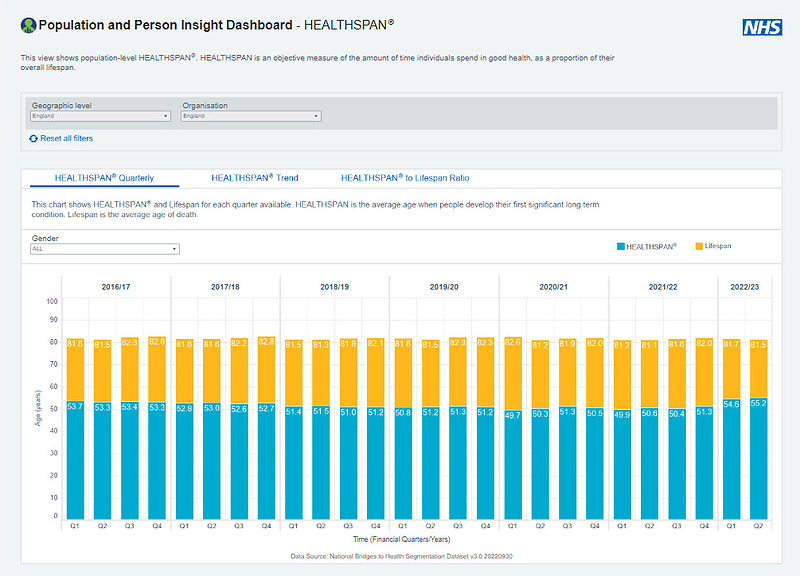Image resolution: width=800 pixels, height=576 pixels.
Task: Click the 2016/17 Q1 blue bar
Action: point(75,460)
